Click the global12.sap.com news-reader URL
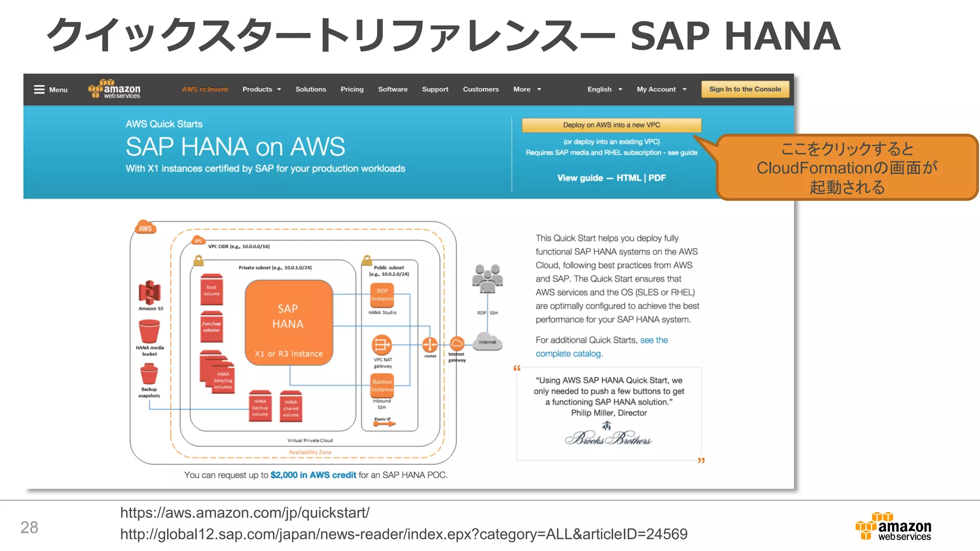The image size is (980, 551). click(403, 534)
